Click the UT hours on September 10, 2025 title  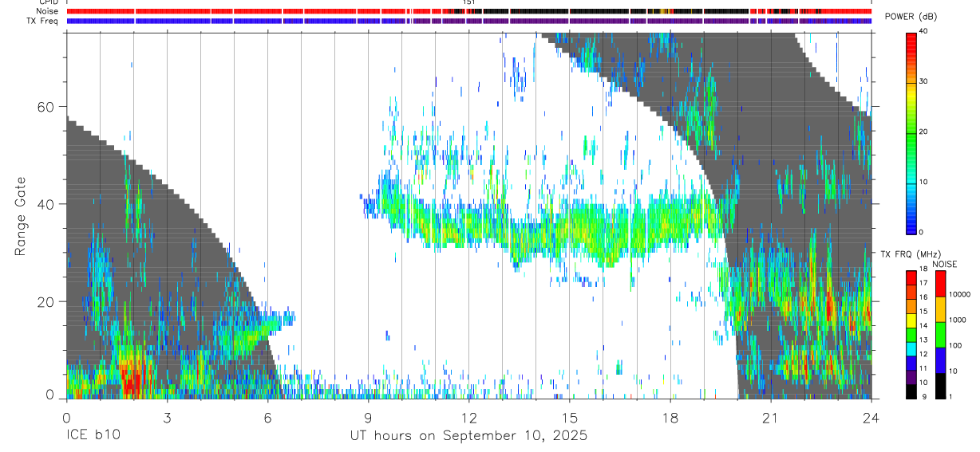tap(468, 436)
